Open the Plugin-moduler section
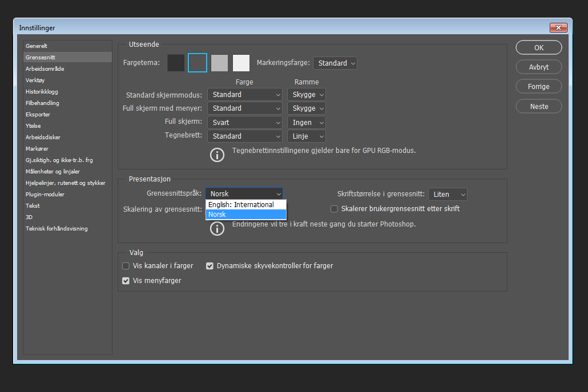Viewport: 588px width, 392px height. point(67,194)
